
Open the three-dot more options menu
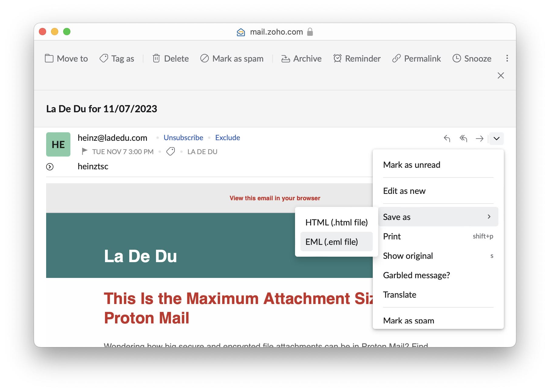pos(507,58)
